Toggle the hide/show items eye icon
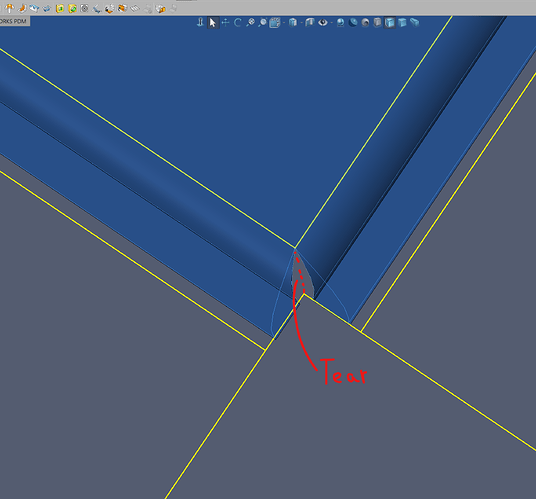The height and width of the screenshot is (499, 536). point(323,23)
